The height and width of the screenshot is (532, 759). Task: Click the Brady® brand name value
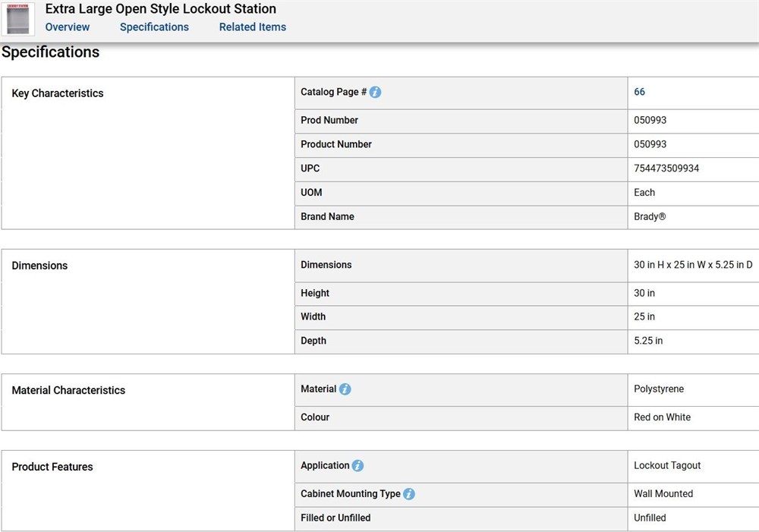pos(650,216)
